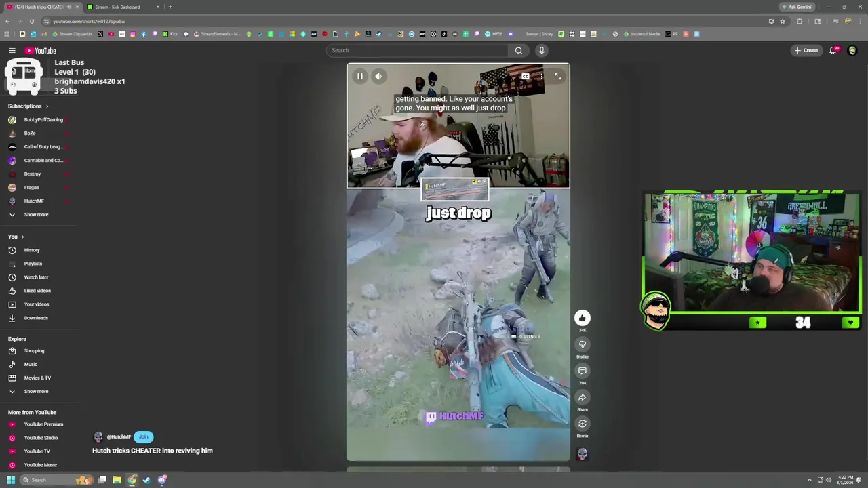Click the Create button

pyautogui.click(x=806, y=50)
